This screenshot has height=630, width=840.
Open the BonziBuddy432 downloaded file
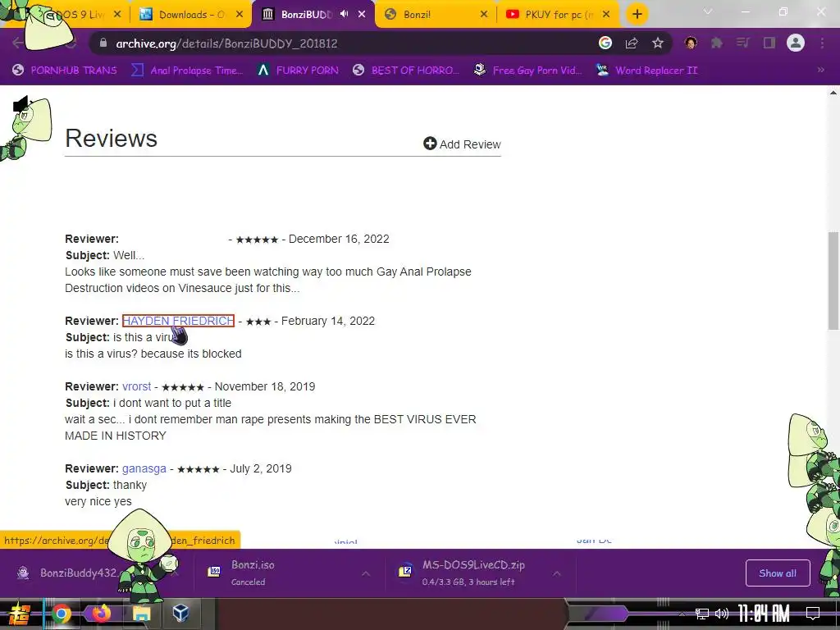tap(78, 573)
